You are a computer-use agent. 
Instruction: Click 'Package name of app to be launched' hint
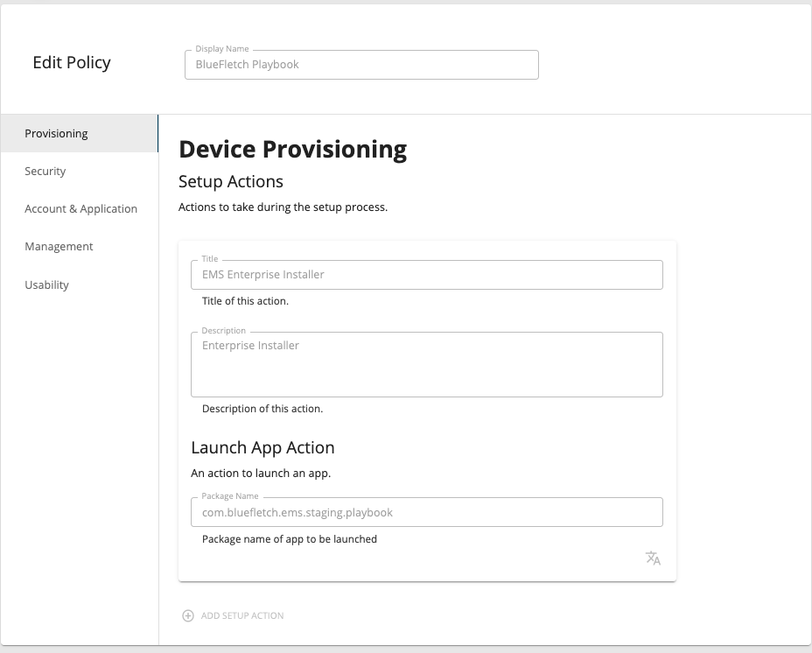click(x=290, y=539)
